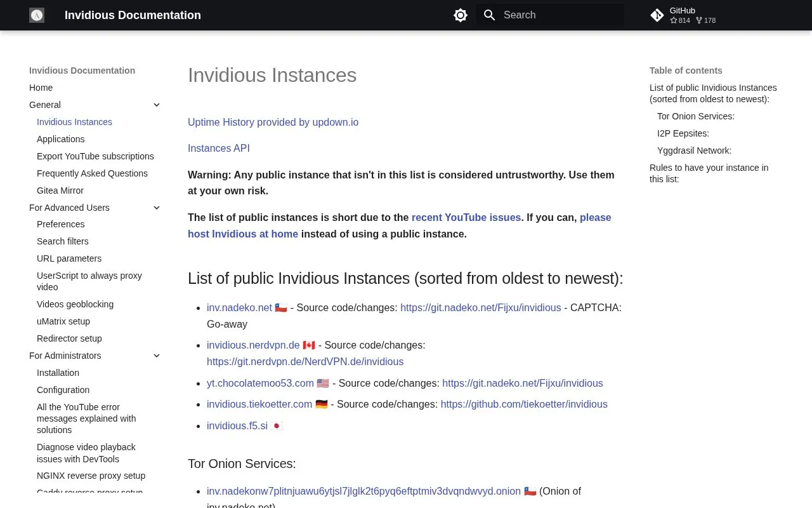Open git.nerdvpn.de source code link
The image size is (812, 508).
(x=305, y=361)
